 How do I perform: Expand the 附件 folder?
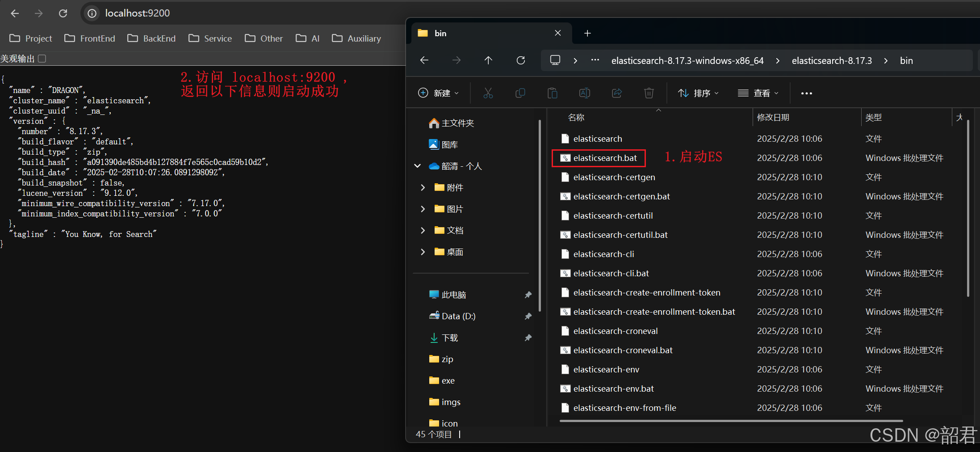click(423, 187)
